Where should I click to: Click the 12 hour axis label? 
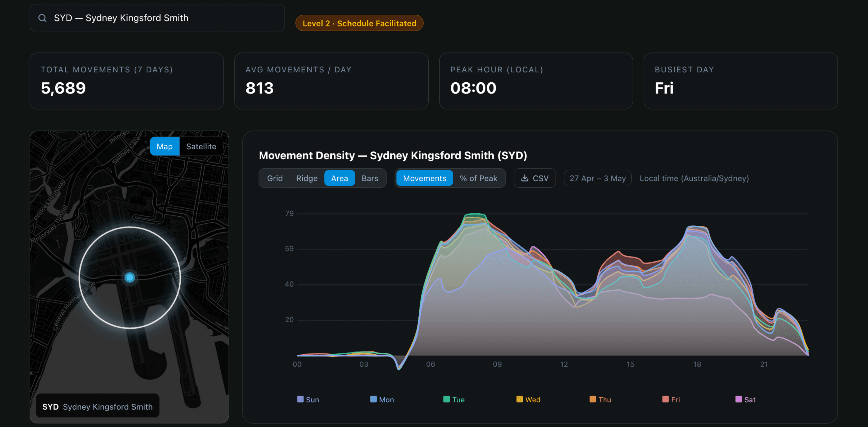(564, 364)
